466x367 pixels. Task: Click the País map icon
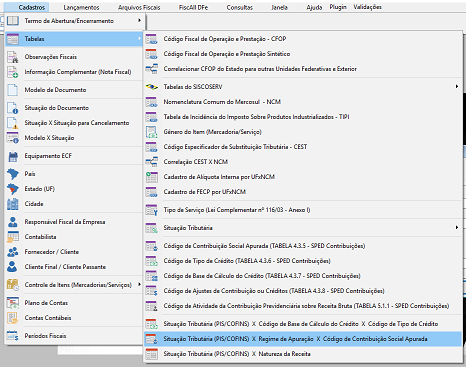click(x=13, y=174)
